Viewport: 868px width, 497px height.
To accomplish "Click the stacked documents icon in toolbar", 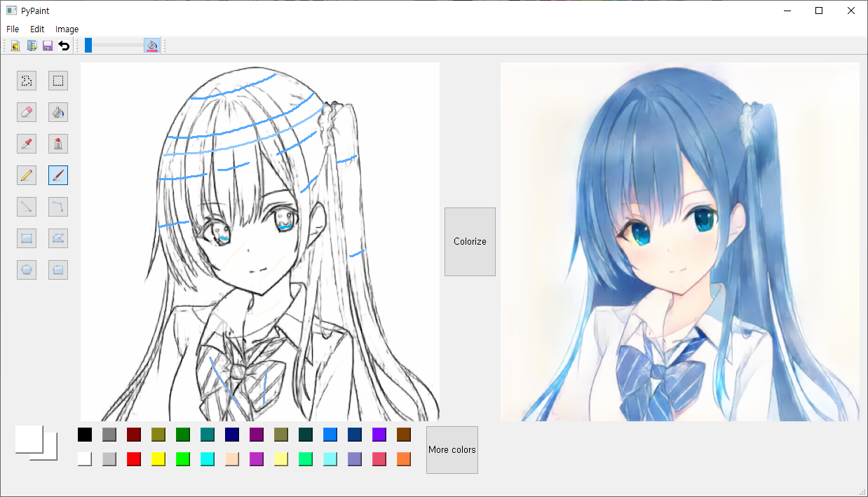I will [x=32, y=46].
